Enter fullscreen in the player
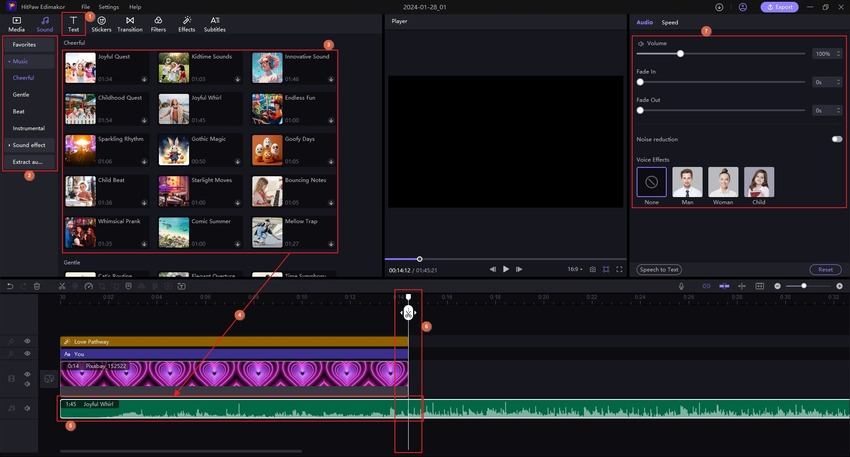The height and width of the screenshot is (457, 850). tap(619, 269)
